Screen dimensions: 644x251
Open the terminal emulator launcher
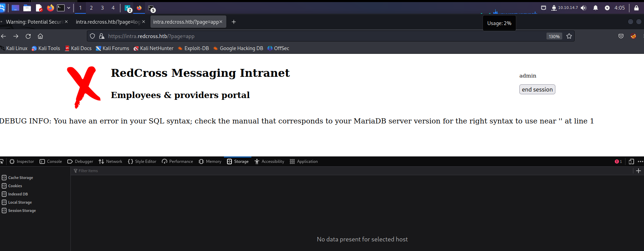pos(61,8)
